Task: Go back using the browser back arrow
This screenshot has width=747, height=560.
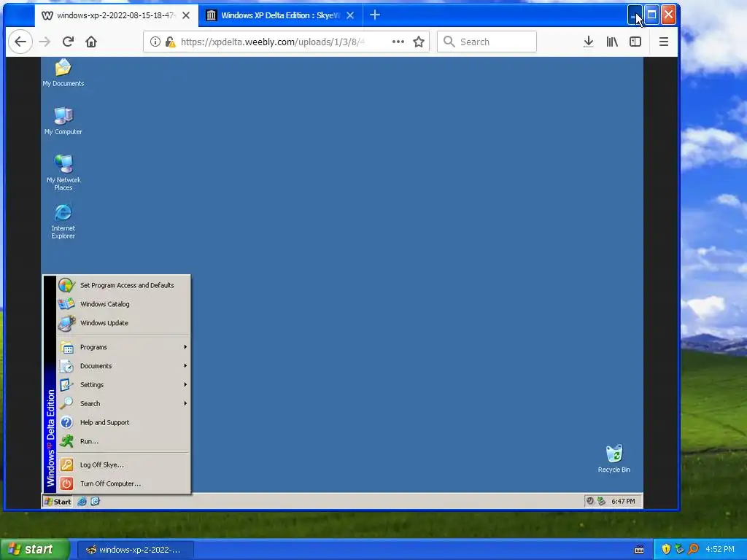Action: coord(20,42)
